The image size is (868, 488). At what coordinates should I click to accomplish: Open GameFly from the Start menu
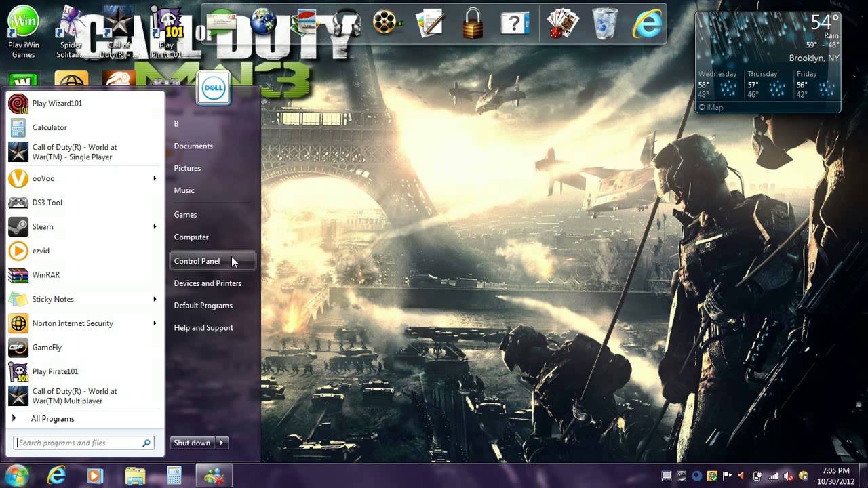point(85,348)
